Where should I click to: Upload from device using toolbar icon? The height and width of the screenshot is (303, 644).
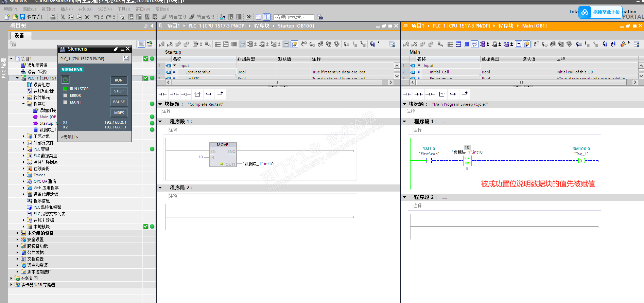139,17
